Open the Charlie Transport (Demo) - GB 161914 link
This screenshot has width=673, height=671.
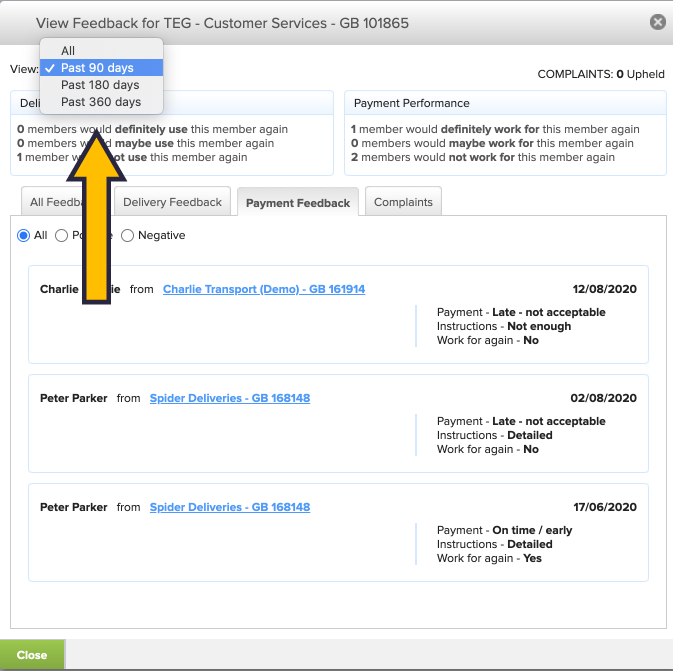[x=264, y=289]
